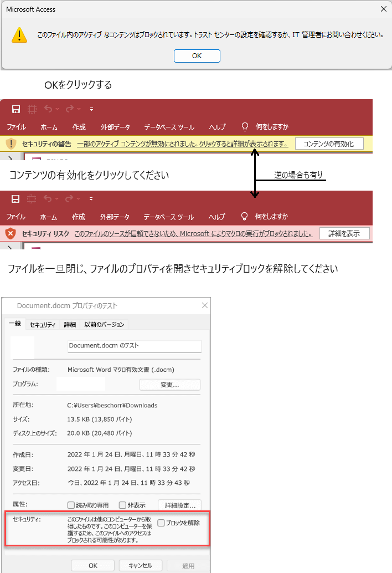Click disk size value 20.0 KB (20,480 バイト)
This screenshot has width=392, height=573.
[99, 433]
